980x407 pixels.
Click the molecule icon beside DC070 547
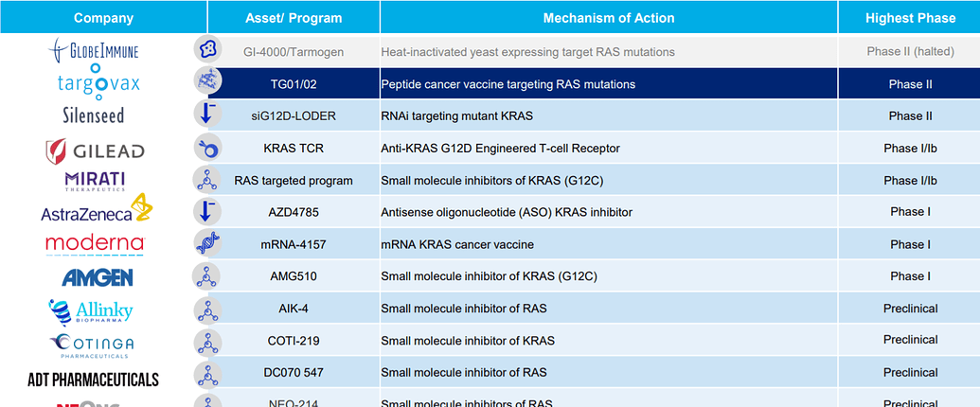coord(206,374)
